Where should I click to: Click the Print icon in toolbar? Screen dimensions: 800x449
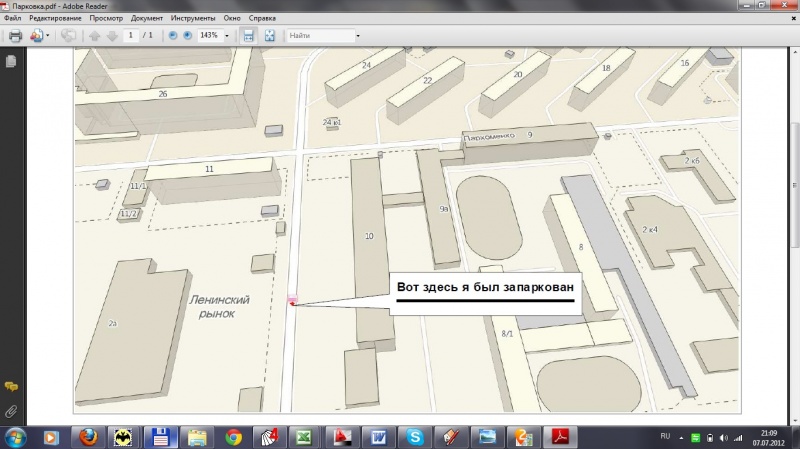tap(15, 36)
